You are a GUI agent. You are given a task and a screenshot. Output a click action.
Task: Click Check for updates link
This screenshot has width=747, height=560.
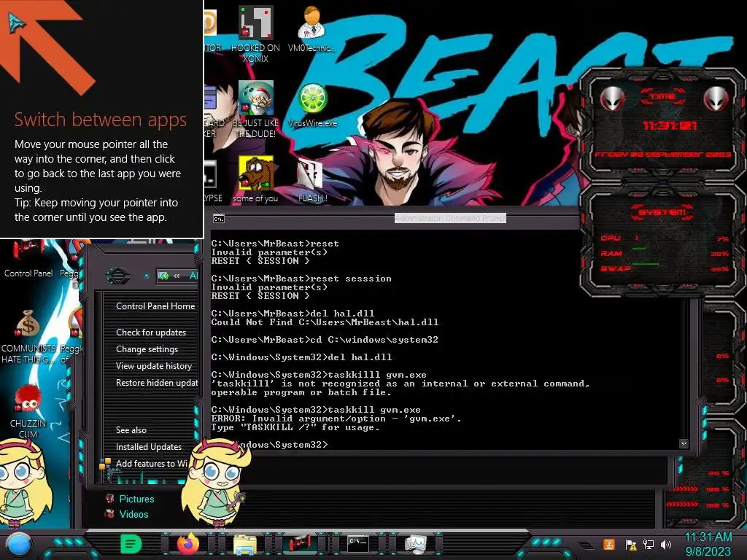pos(151,332)
